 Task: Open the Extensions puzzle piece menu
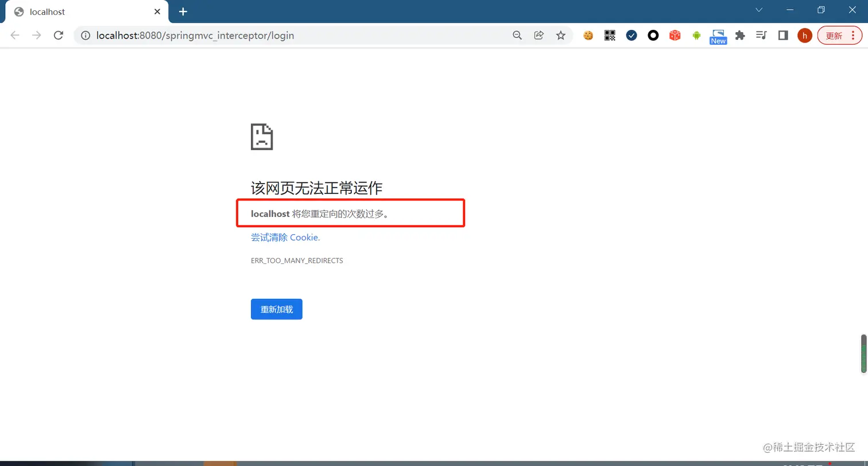[x=740, y=36]
